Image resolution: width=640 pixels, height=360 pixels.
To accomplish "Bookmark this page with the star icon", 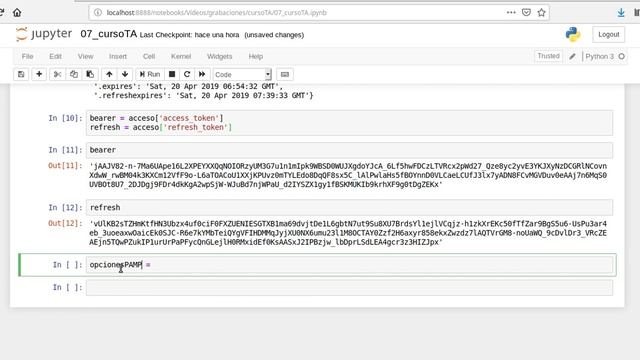I will [x=542, y=13].
